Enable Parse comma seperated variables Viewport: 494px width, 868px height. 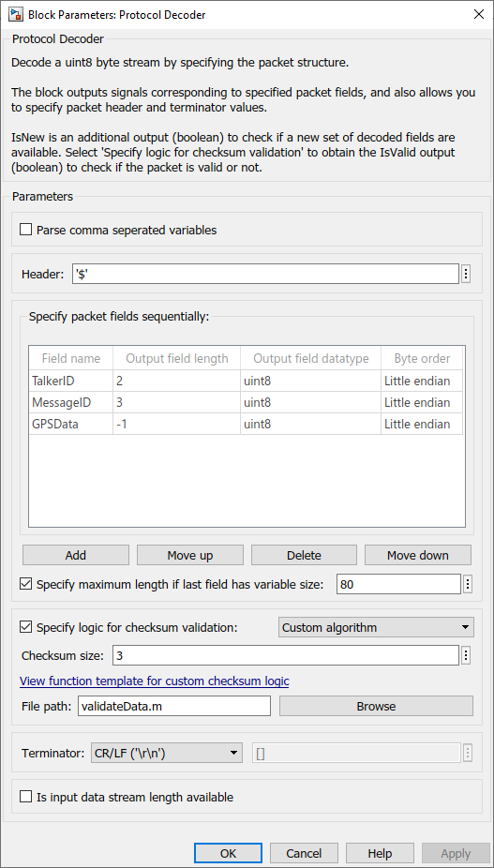[x=25, y=230]
